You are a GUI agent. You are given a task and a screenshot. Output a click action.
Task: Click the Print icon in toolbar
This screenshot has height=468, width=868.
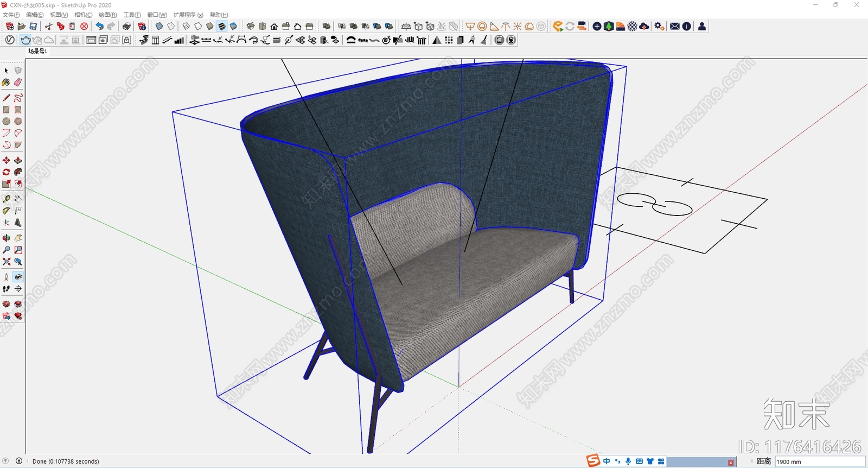point(126,26)
